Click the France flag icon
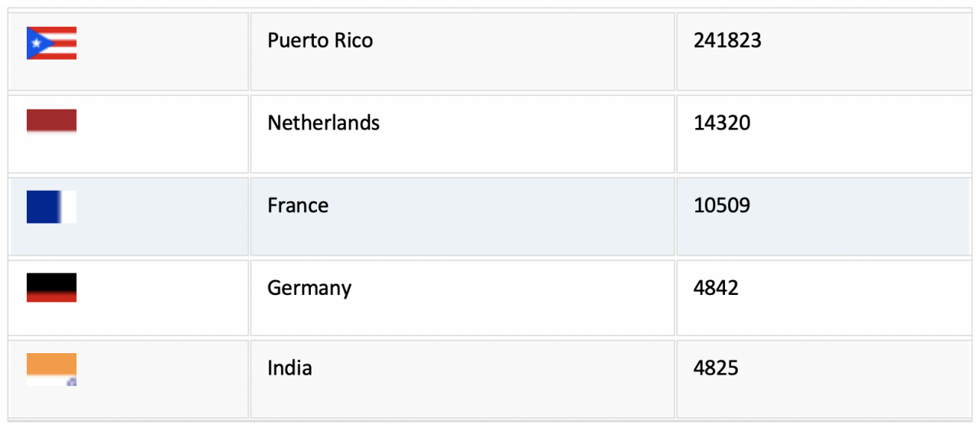The image size is (980, 432). [x=51, y=207]
